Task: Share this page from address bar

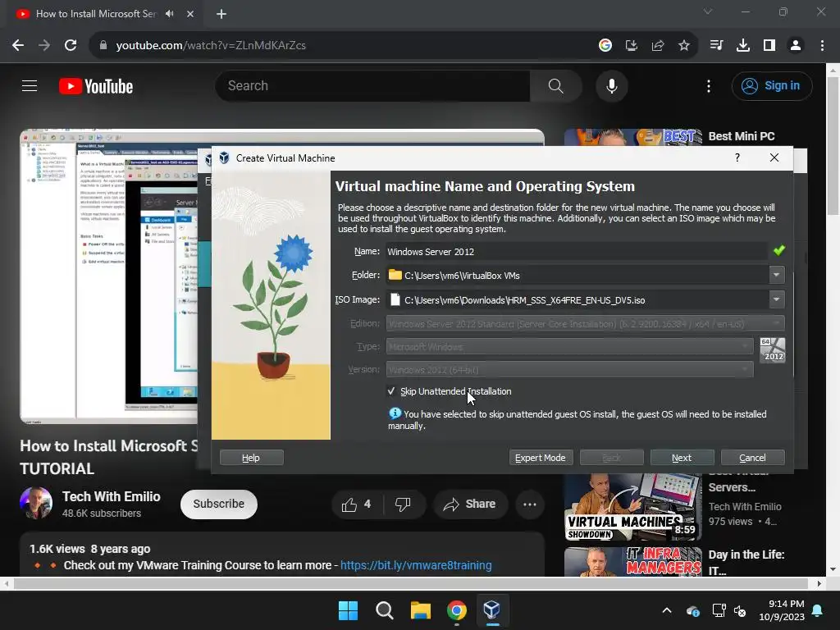Action: pos(658,46)
